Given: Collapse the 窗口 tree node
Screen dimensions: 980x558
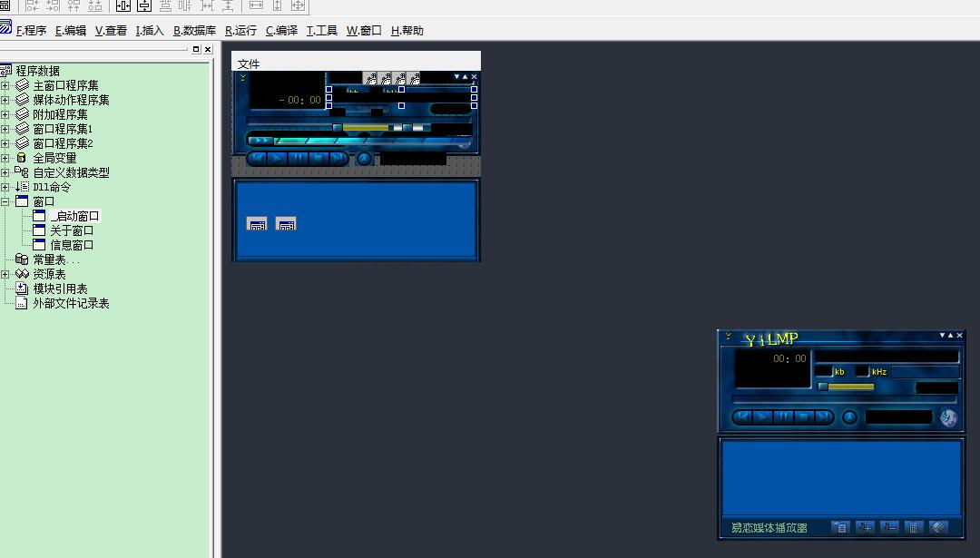Looking at the screenshot, I should (5, 201).
